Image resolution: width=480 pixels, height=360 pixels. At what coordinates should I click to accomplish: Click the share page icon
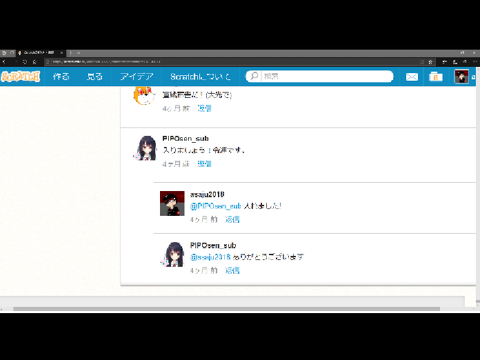pos(465,62)
